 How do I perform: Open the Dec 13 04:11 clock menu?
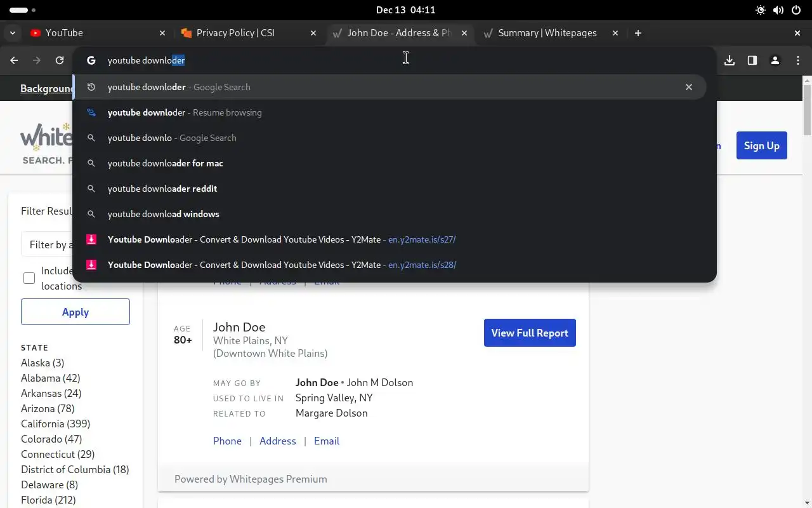coord(405,10)
